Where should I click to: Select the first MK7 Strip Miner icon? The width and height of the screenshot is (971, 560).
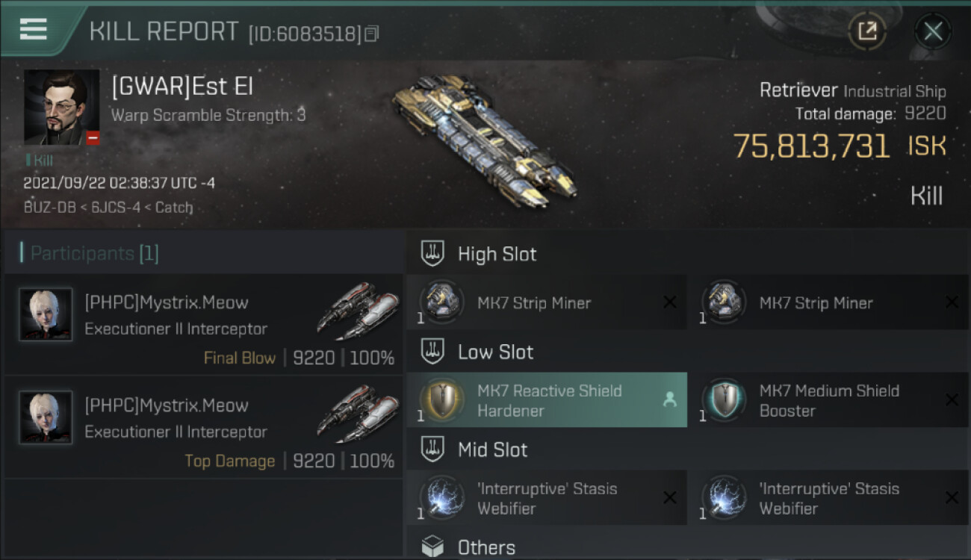point(441,302)
